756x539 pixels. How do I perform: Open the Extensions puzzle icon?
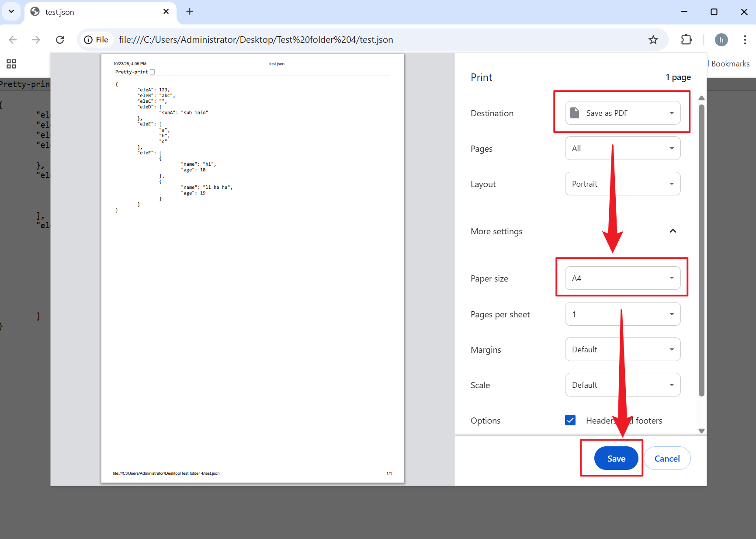(686, 40)
